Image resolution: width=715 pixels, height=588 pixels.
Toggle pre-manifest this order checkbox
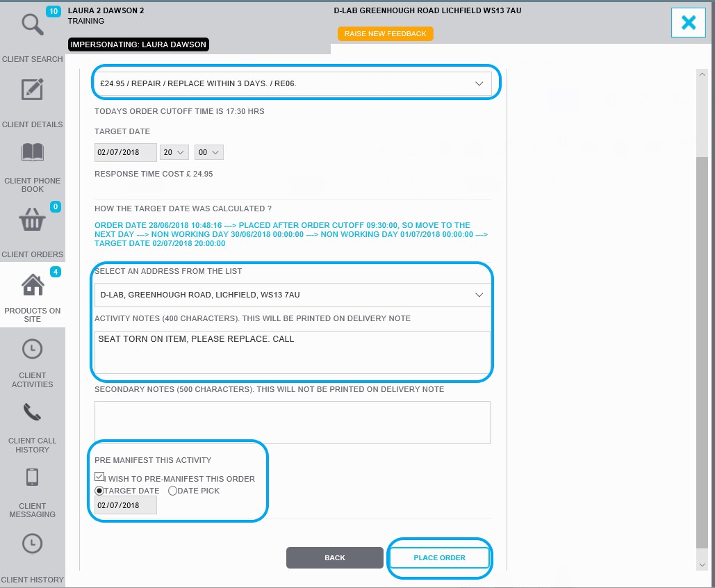(x=99, y=477)
